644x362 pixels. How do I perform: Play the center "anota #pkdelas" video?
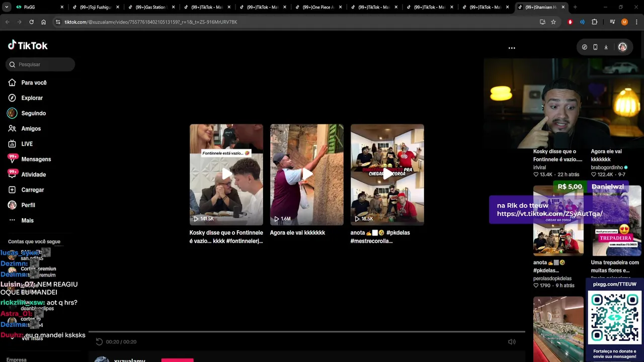coord(387,174)
